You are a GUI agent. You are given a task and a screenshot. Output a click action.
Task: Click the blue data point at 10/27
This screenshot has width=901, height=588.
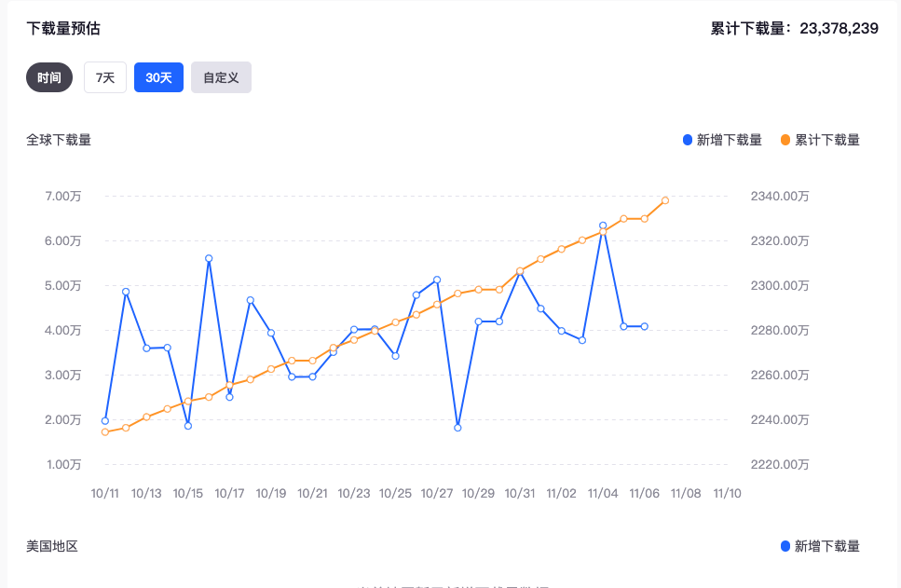coord(437,280)
